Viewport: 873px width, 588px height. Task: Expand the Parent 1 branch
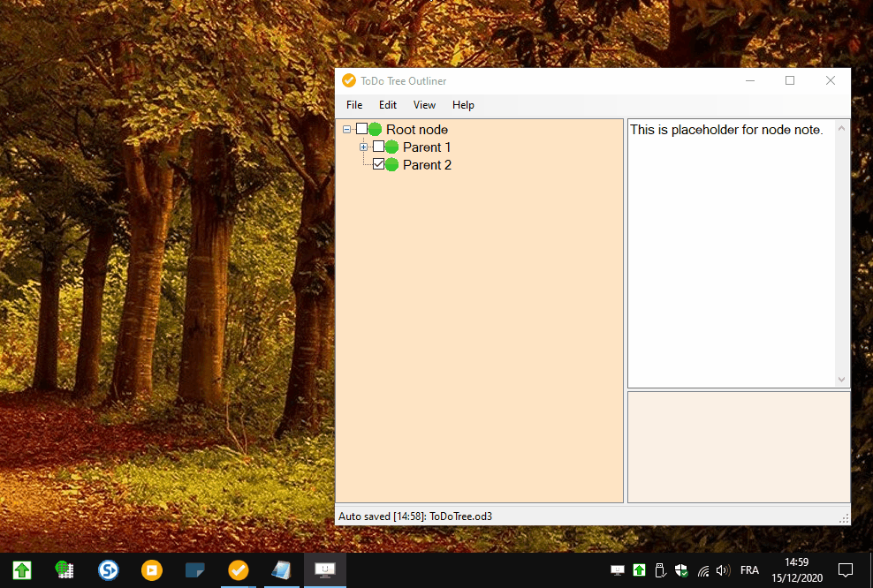pyautogui.click(x=363, y=147)
